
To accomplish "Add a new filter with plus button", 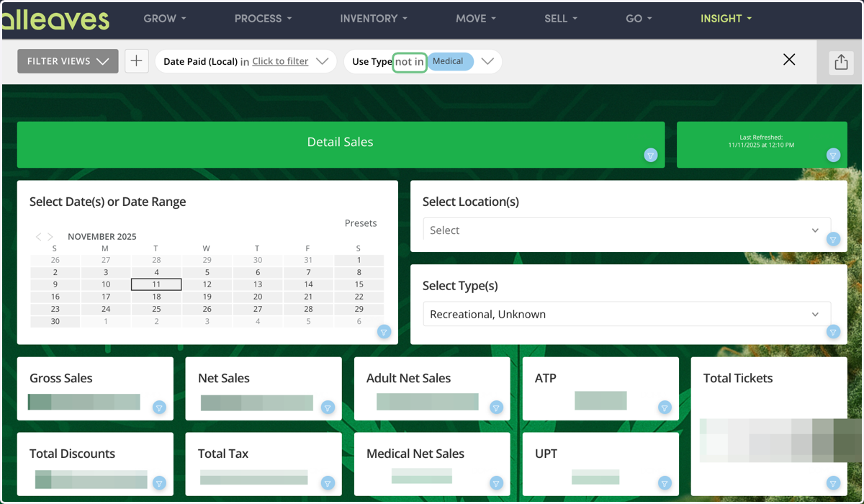I will coord(137,61).
